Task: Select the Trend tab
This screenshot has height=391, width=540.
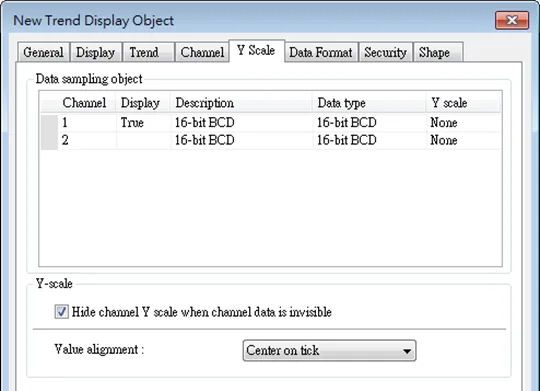Action: 148,52
